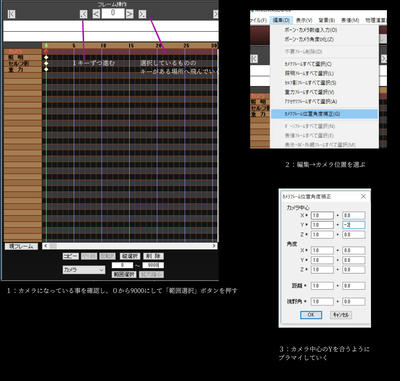Screen dimensions: 400x381
Task: Click the next keyframe jump button
Action: point(142,14)
